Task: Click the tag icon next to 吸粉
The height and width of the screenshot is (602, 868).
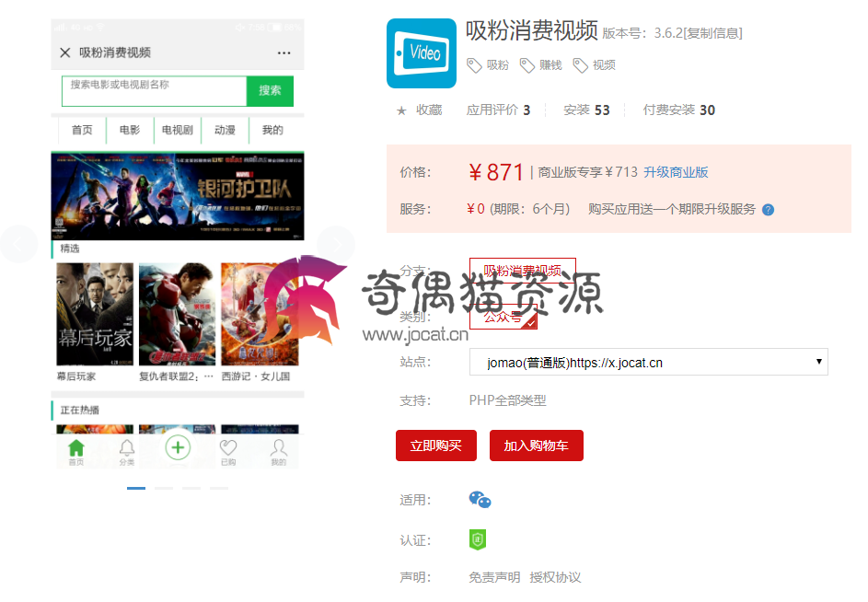Action: (474, 65)
